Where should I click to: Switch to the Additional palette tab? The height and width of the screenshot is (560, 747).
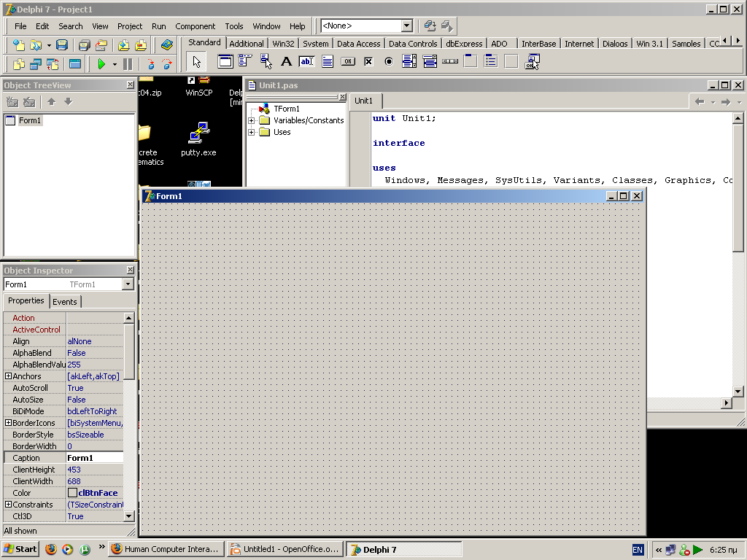click(247, 43)
